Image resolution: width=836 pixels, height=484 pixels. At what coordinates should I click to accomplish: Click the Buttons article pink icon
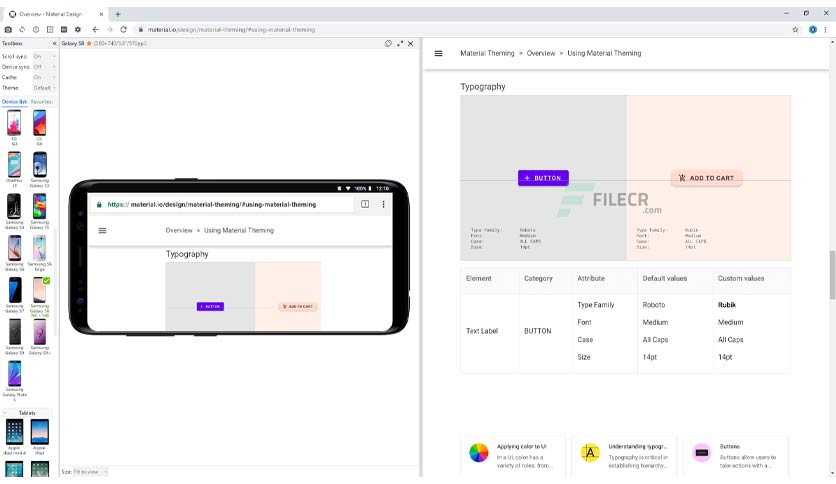(x=702, y=453)
